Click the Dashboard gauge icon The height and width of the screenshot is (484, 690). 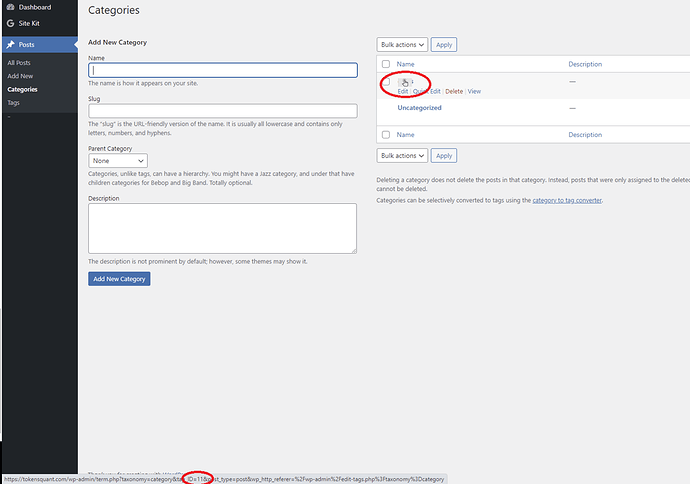pos(10,7)
